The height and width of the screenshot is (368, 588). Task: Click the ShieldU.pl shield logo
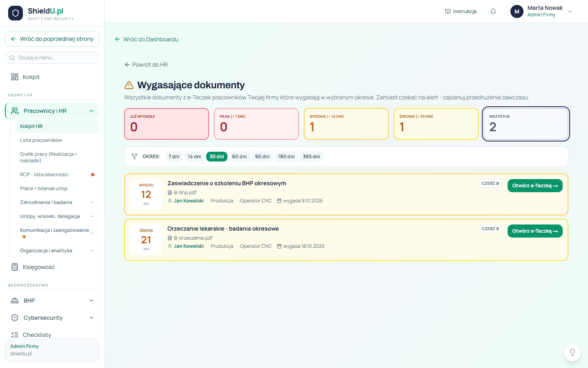click(16, 13)
